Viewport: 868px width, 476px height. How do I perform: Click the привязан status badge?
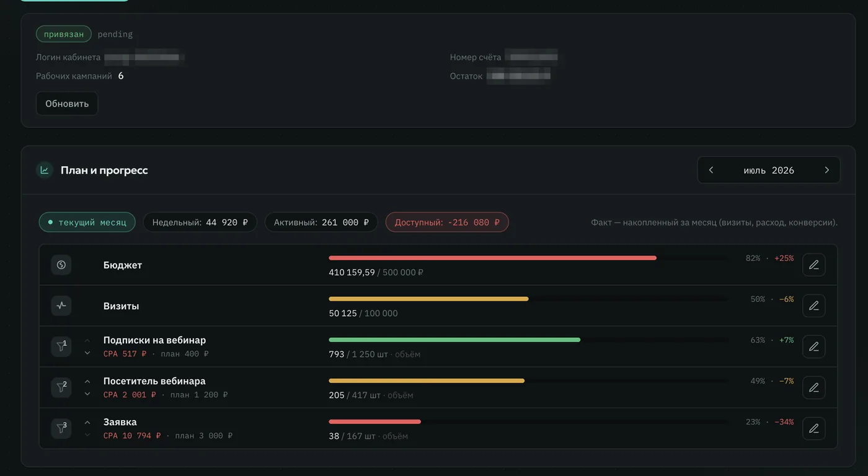click(64, 34)
